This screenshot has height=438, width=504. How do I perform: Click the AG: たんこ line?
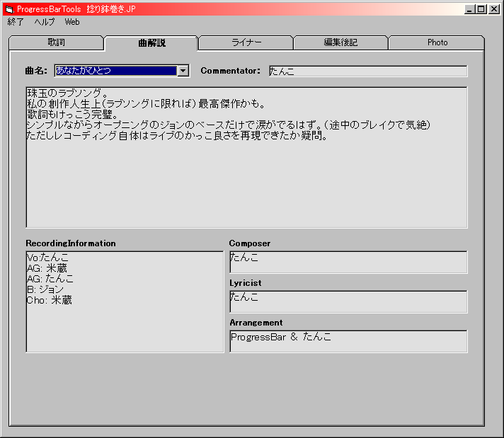point(50,279)
